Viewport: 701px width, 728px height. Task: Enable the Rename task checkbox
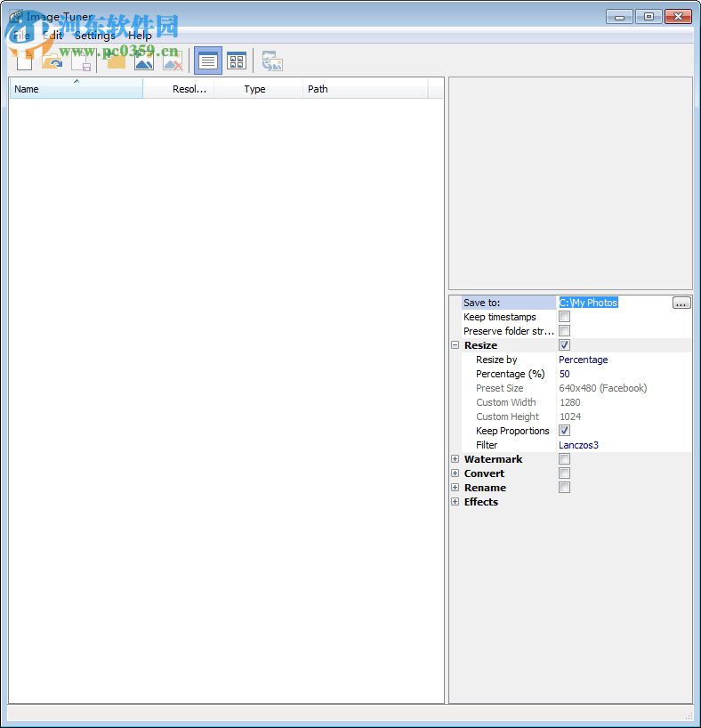click(x=565, y=488)
